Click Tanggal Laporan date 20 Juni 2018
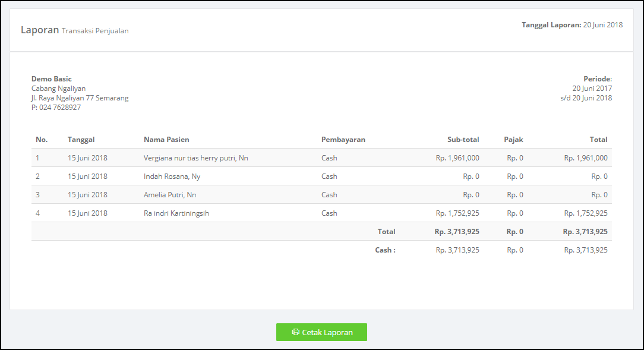The image size is (644, 350). pos(602,25)
